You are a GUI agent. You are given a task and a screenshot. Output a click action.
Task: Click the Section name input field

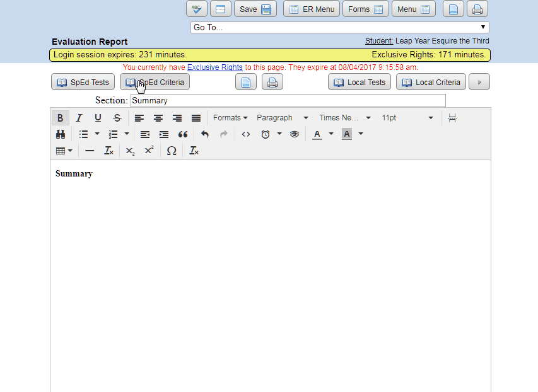point(288,100)
